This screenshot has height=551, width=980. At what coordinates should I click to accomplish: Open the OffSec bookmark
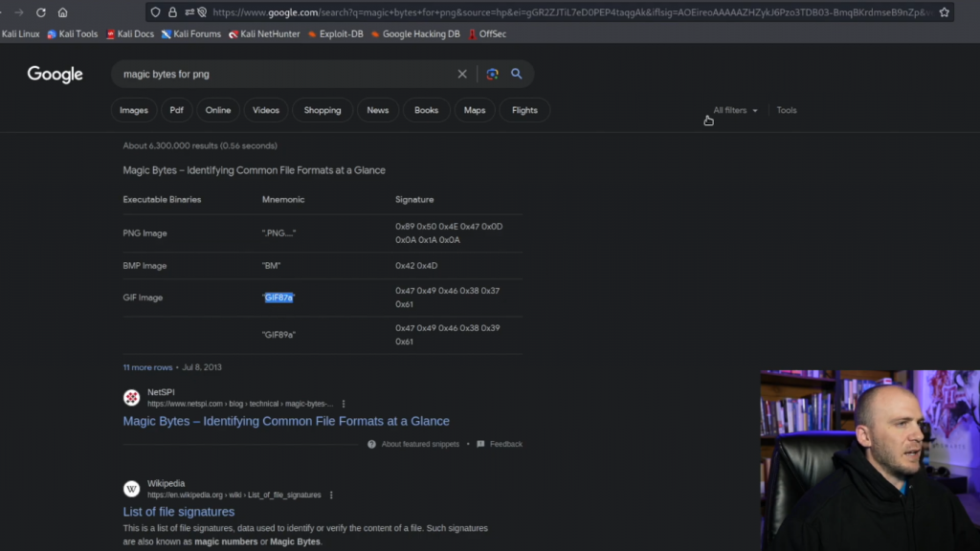pos(487,33)
